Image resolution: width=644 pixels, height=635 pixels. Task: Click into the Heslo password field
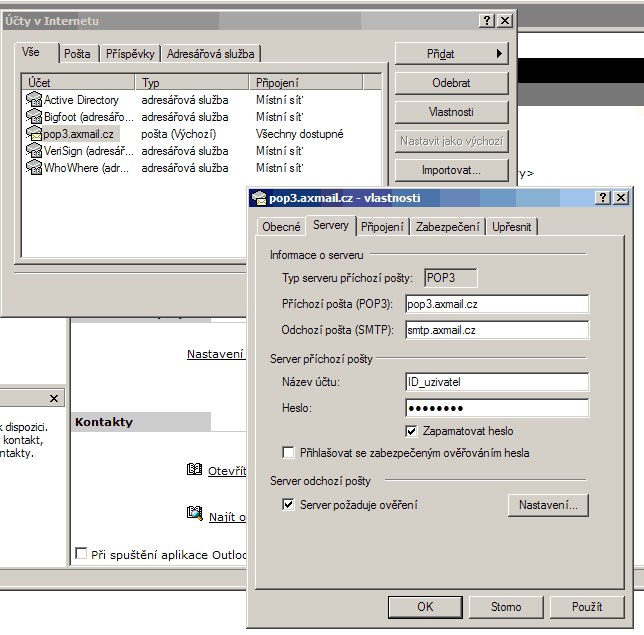pyautogui.click(x=496, y=408)
